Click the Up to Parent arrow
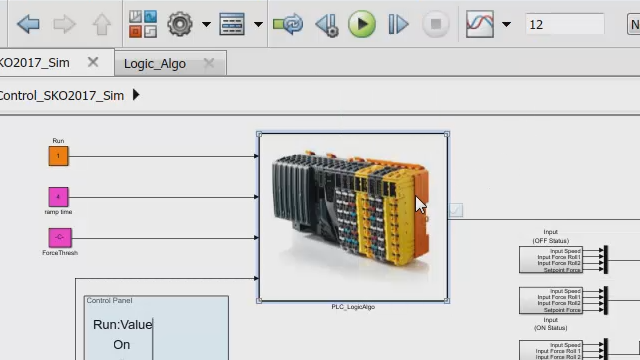The image size is (640, 360). (101, 24)
